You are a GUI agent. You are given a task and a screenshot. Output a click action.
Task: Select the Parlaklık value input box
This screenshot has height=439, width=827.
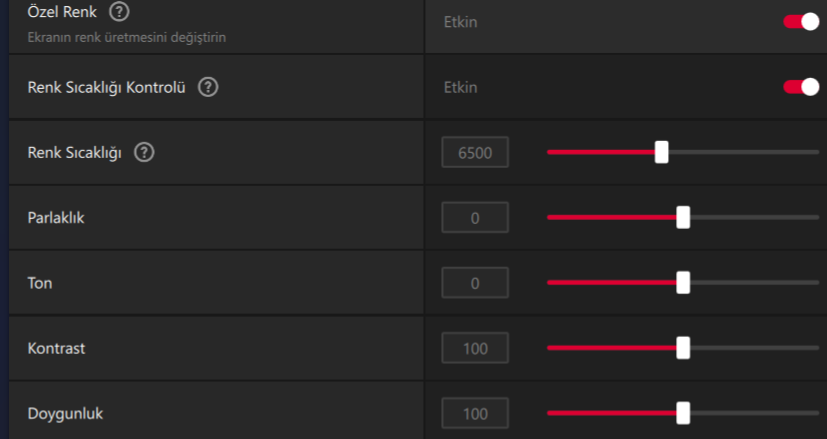475,217
